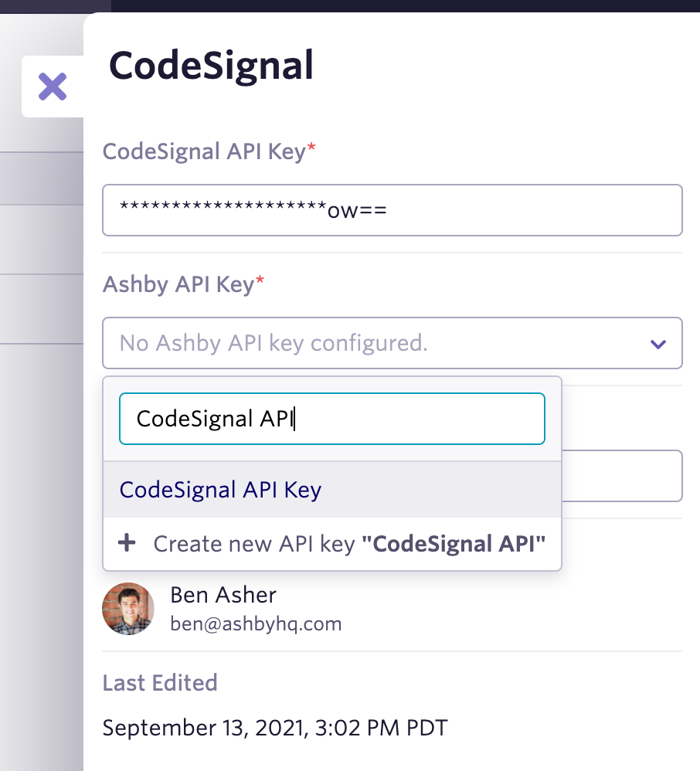
Task: Click the red asterisk beside CodeSignal API Key
Action: [311, 150]
